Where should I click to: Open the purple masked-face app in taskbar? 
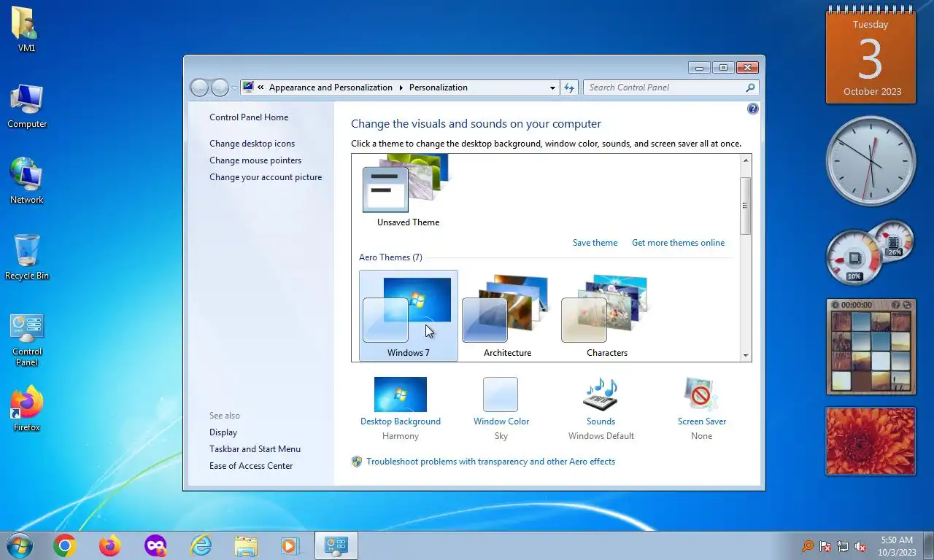pos(155,545)
